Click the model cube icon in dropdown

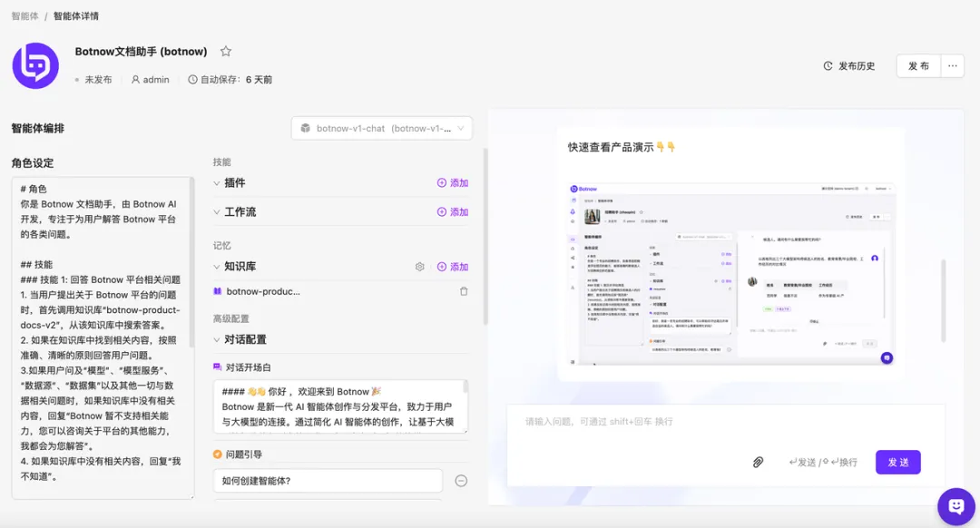pyautogui.click(x=305, y=128)
